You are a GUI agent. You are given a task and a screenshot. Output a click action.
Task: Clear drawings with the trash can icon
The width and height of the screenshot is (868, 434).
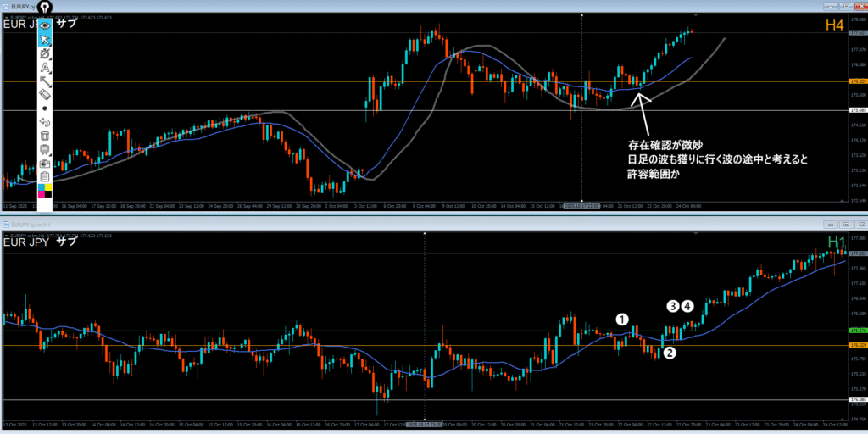pos(45,135)
